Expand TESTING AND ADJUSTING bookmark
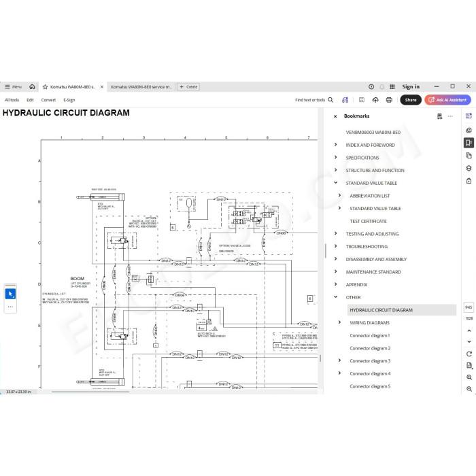Viewport: 476px width, 476px height. click(x=335, y=234)
